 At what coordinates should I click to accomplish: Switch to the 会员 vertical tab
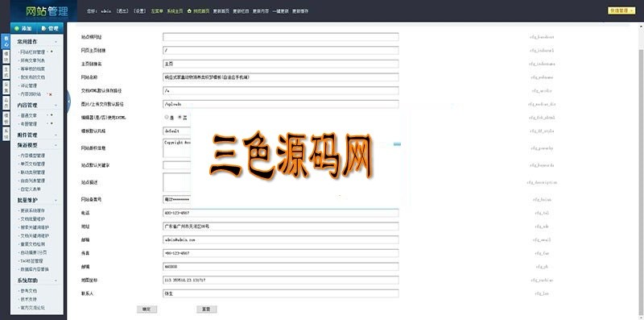tap(6, 103)
